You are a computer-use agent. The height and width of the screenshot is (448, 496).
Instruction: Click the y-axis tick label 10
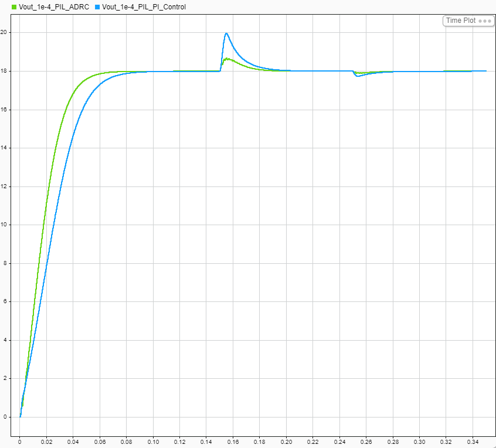pos(4,225)
